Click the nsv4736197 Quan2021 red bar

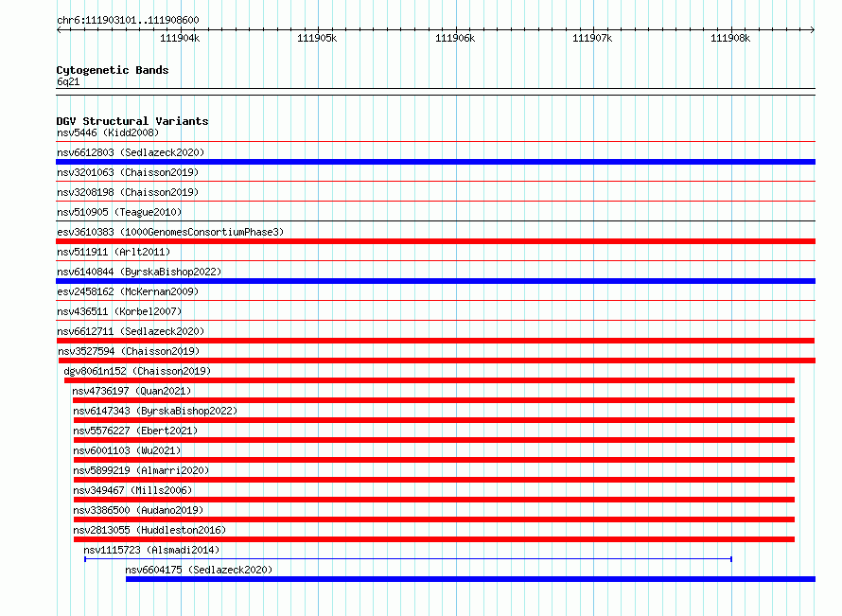pyautogui.click(x=433, y=400)
